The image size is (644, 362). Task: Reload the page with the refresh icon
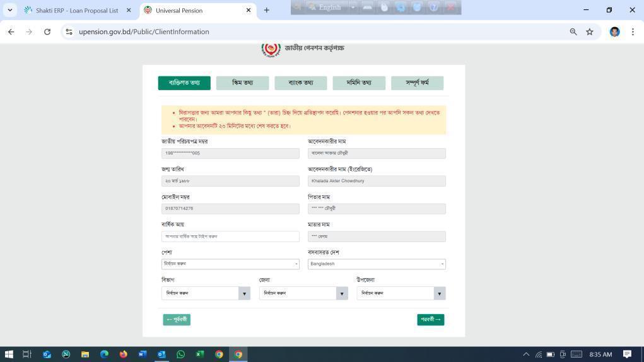[47, 32]
